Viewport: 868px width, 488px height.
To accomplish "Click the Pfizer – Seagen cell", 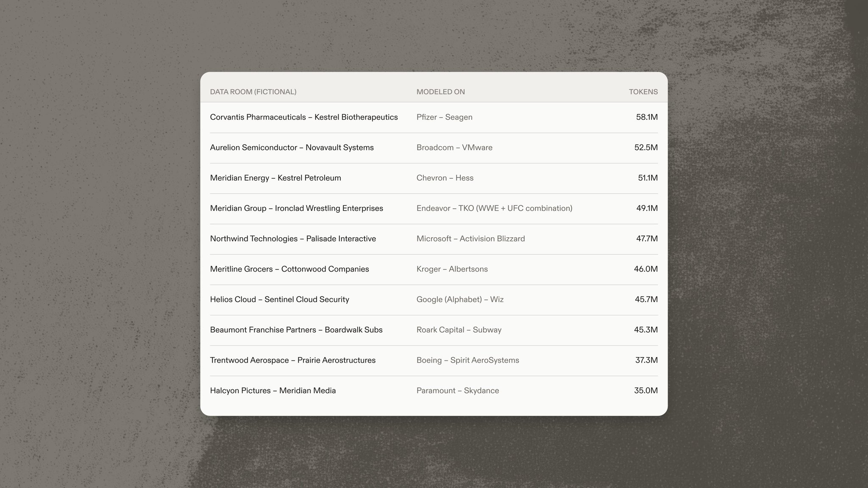I will 444,117.
